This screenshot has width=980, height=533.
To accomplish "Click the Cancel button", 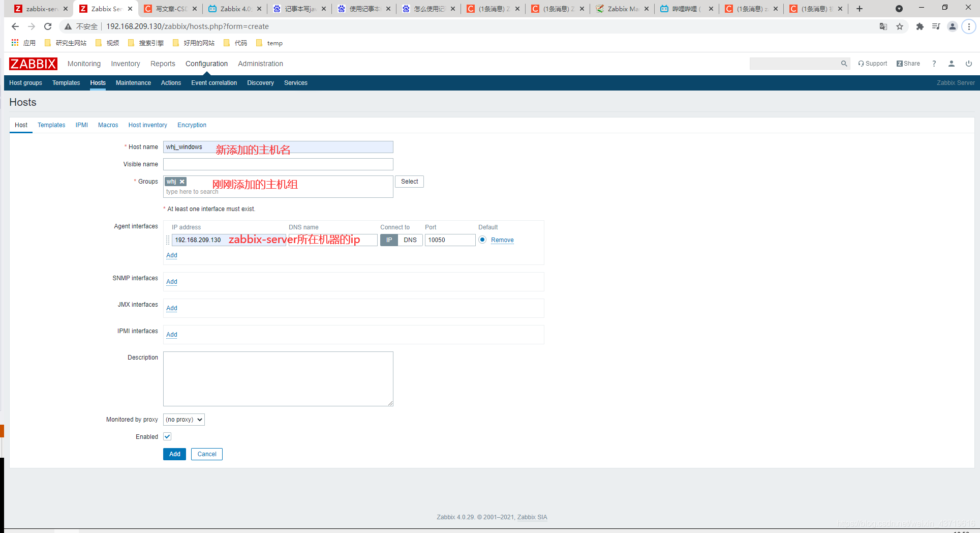I will pos(207,454).
